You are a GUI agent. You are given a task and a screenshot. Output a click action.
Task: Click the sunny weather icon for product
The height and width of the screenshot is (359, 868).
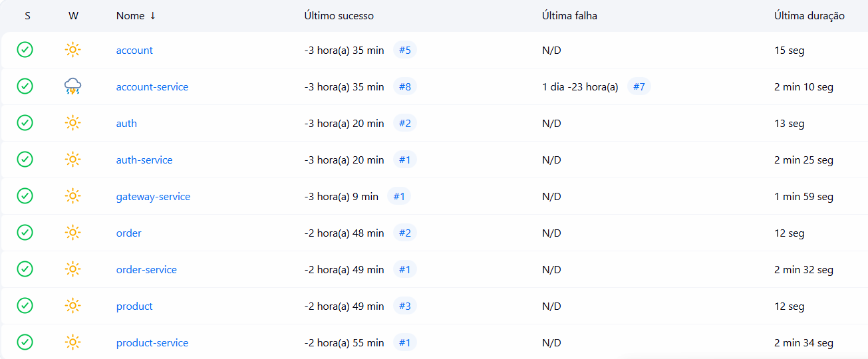(x=73, y=306)
